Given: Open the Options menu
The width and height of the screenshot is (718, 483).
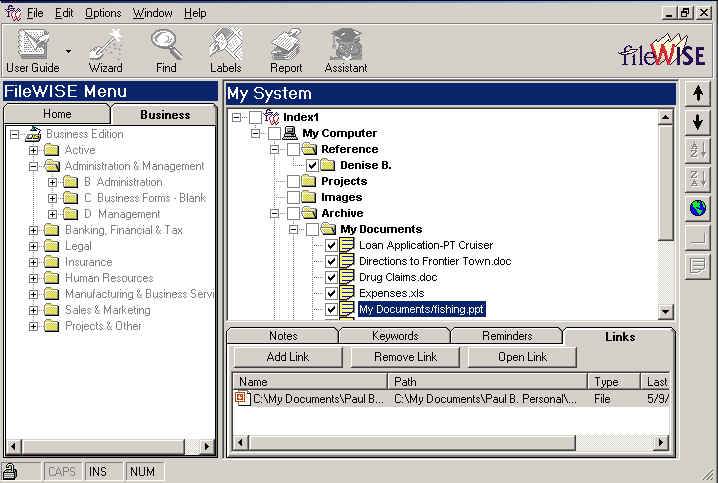Looking at the screenshot, I should [x=103, y=13].
